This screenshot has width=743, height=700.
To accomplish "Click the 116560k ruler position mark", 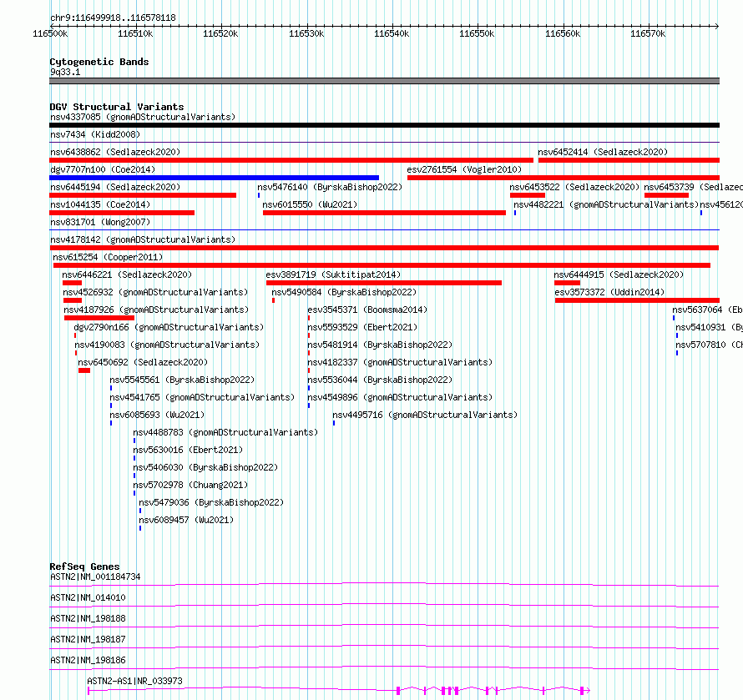I will pos(563,33).
